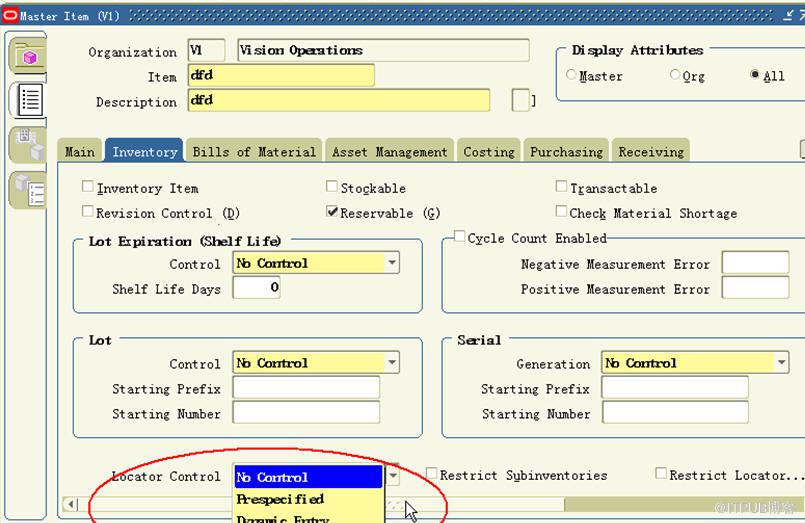Uncheck the Reservable checkbox
805x523 pixels.
[332, 211]
